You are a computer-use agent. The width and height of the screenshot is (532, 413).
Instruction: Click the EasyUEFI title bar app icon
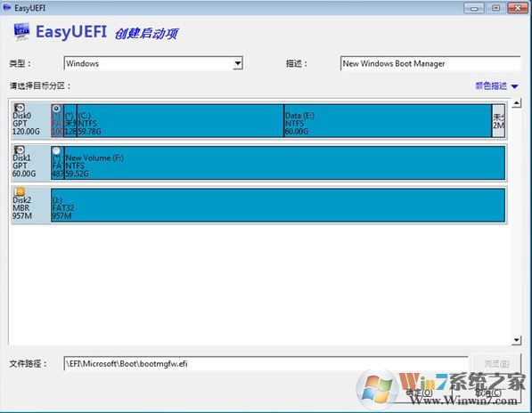coord(7,7)
